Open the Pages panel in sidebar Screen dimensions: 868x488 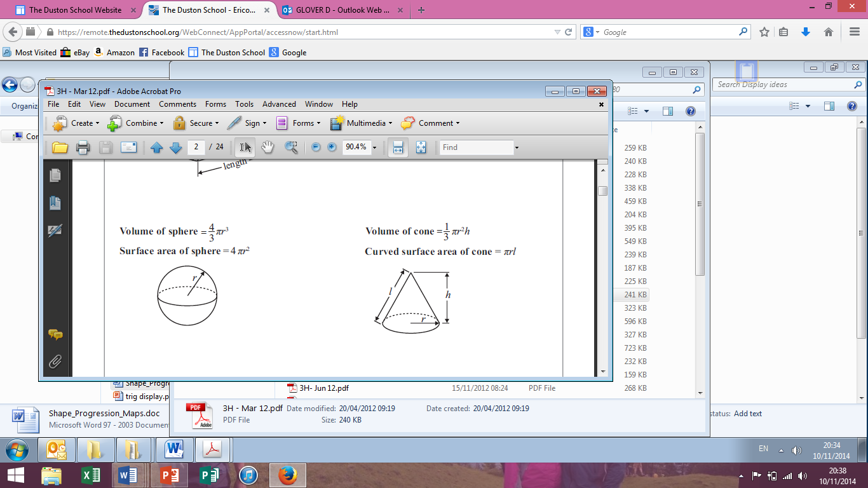[55, 175]
